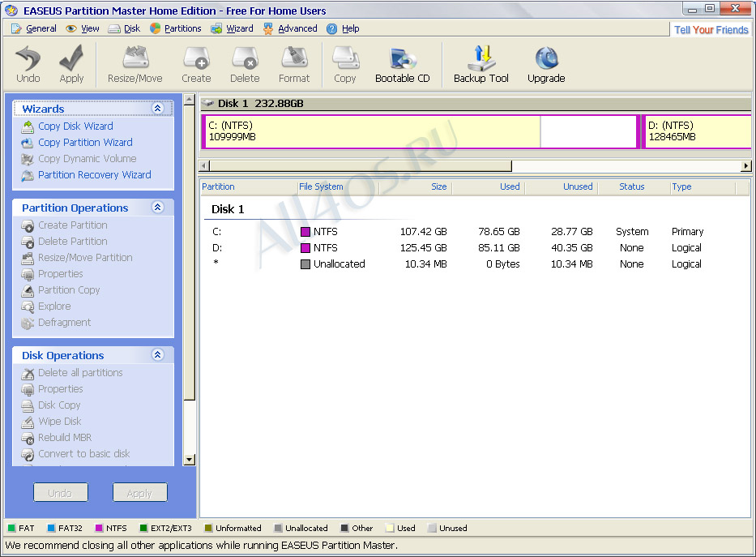This screenshot has width=756, height=557.
Task: Sort by the Unused column header
Action: pos(562,187)
